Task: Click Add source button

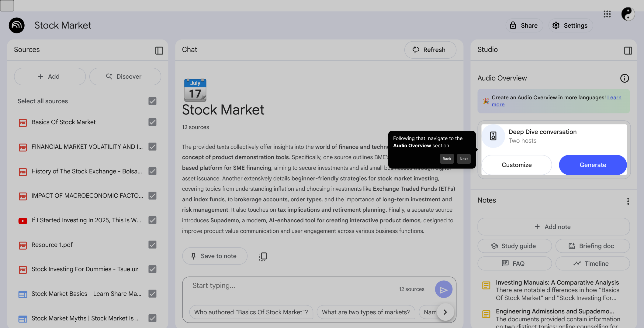Action: (50, 77)
